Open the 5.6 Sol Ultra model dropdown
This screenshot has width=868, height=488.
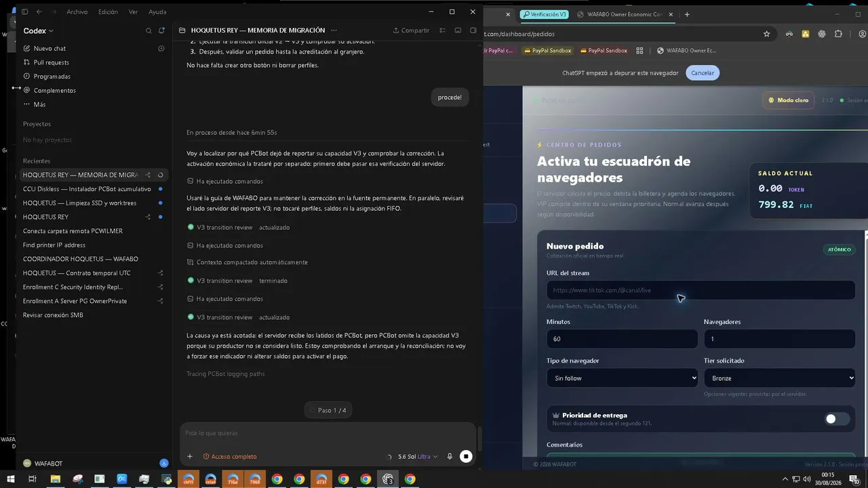(417, 457)
